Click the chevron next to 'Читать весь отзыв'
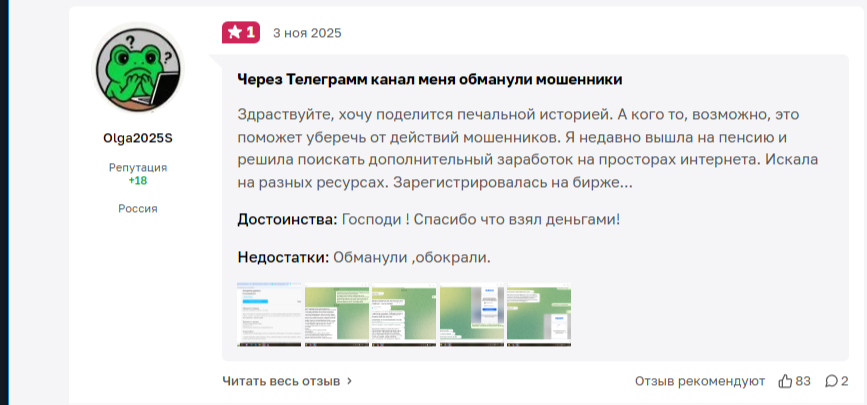The height and width of the screenshot is (405, 867). [x=349, y=381]
